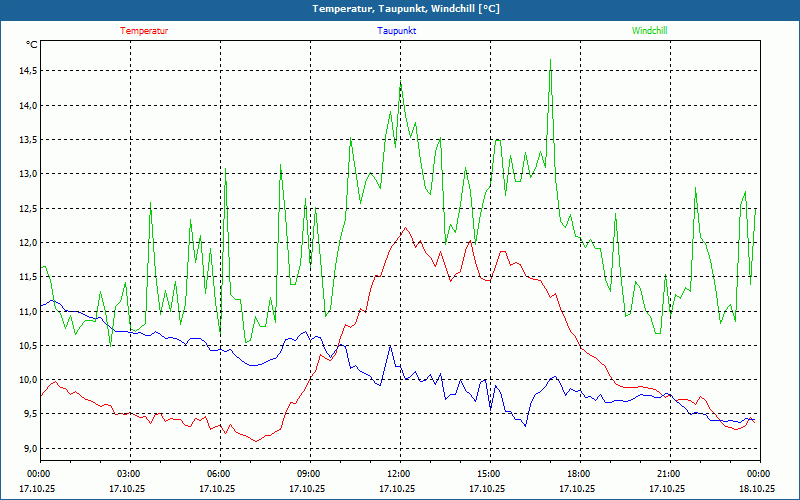Select the 06:00 time axis label
Image resolution: width=800 pixels, height=500 pixels.
219,473
